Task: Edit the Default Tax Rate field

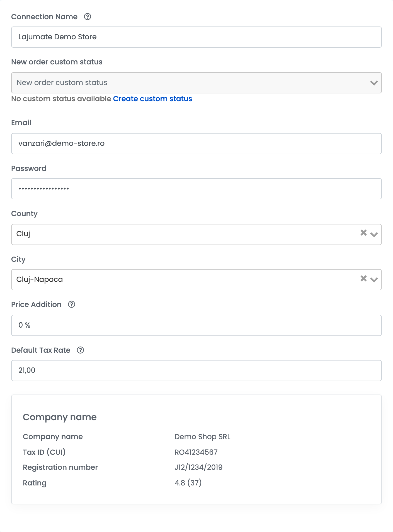Action: click(196, 371)
